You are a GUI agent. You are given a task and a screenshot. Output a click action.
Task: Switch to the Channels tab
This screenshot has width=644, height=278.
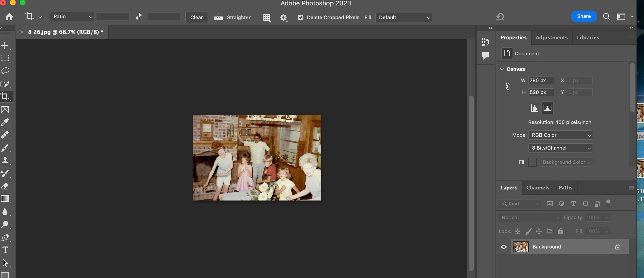pyautogui.click(x=538, y=187)
